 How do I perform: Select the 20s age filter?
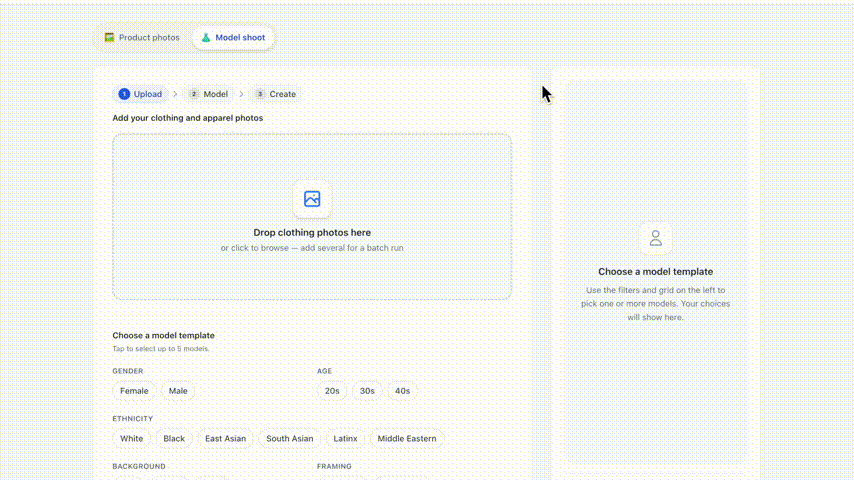point(332,391)
